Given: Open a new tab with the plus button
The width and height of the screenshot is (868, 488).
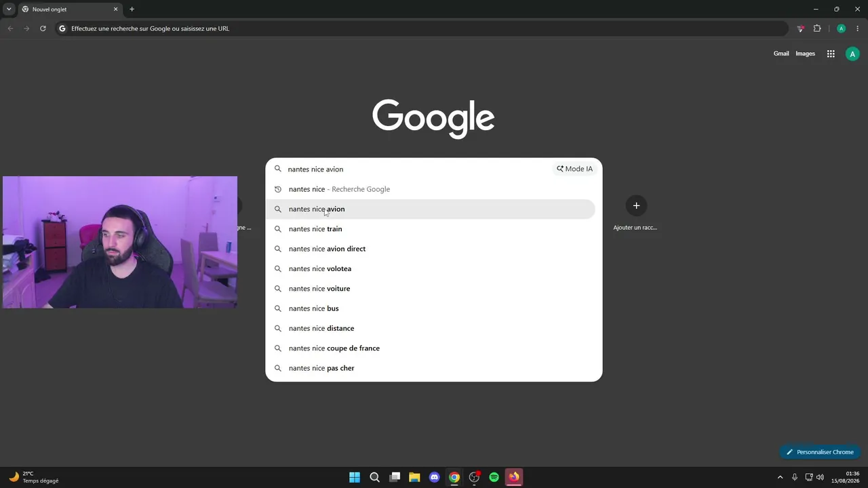Looking at the screenshot, I should pyautogui.click(x=132, y=9).
